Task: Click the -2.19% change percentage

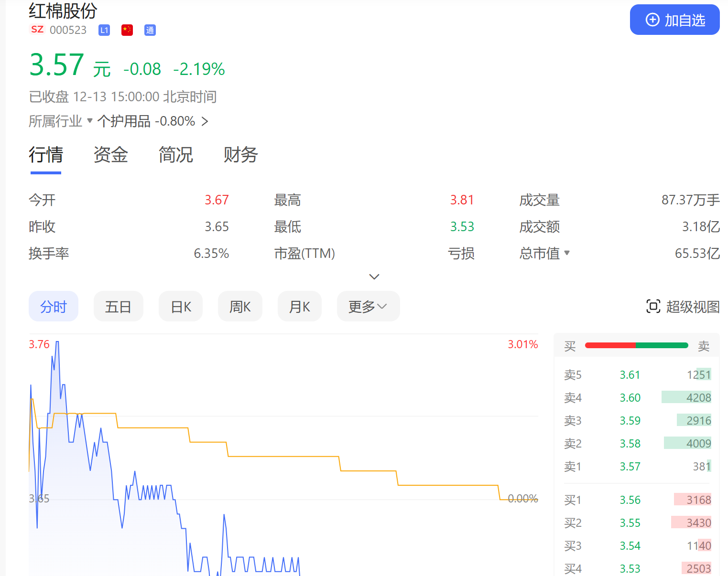Action: click(x=199, y=69)
